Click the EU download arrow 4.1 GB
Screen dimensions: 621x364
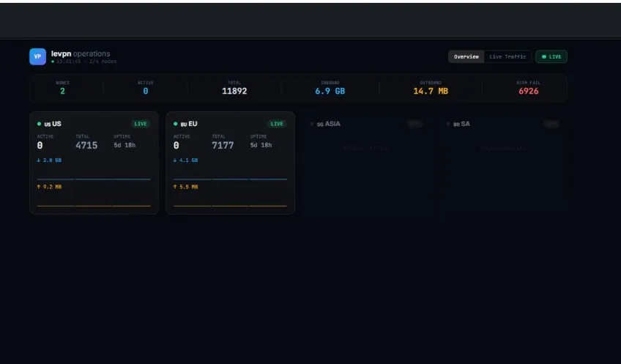pyautogui.click(x=185, y=160)
